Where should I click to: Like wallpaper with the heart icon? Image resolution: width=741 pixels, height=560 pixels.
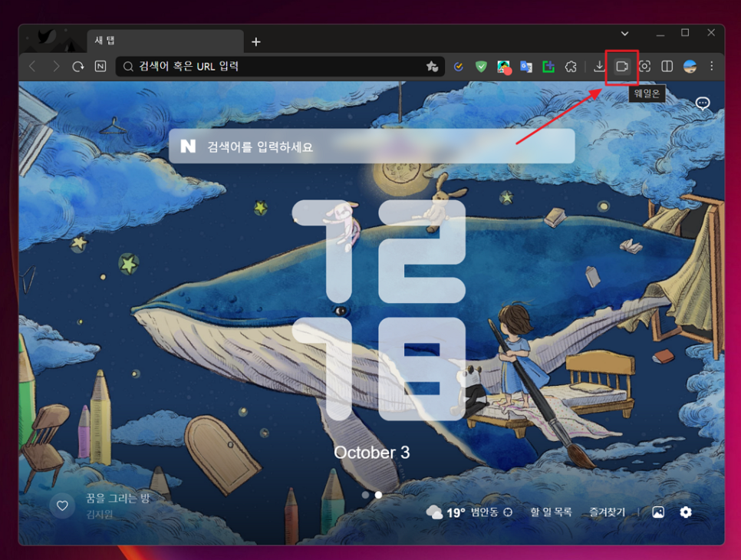[x=62, y=506]
